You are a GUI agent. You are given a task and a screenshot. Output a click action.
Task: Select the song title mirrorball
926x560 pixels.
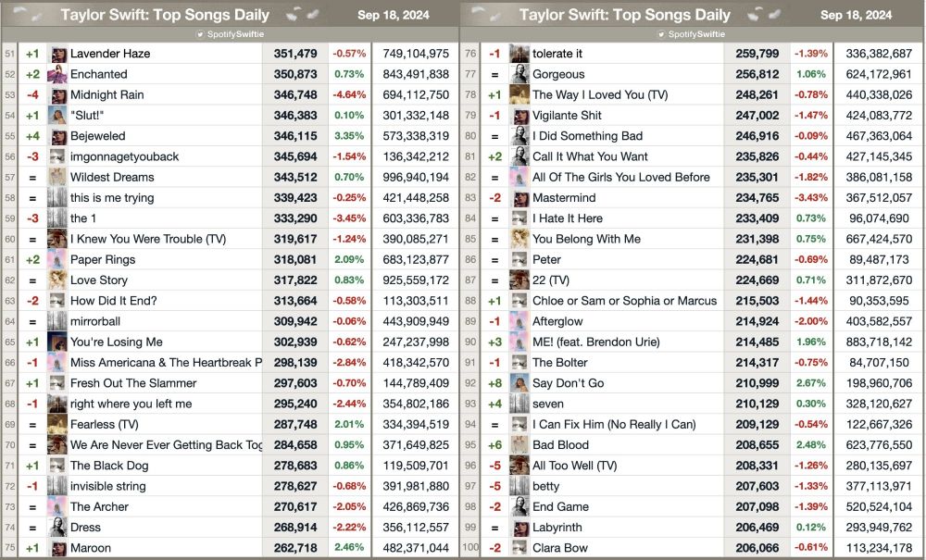[x=95, y=321]
